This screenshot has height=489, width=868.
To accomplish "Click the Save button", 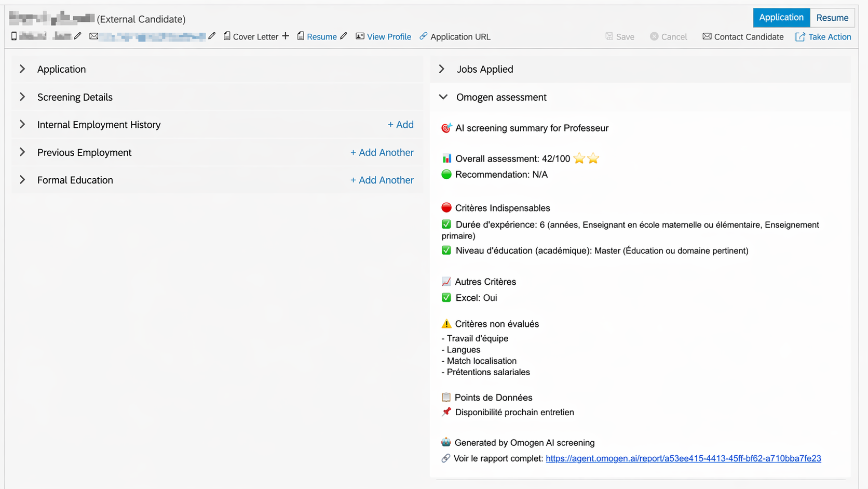I will (620, 36).
